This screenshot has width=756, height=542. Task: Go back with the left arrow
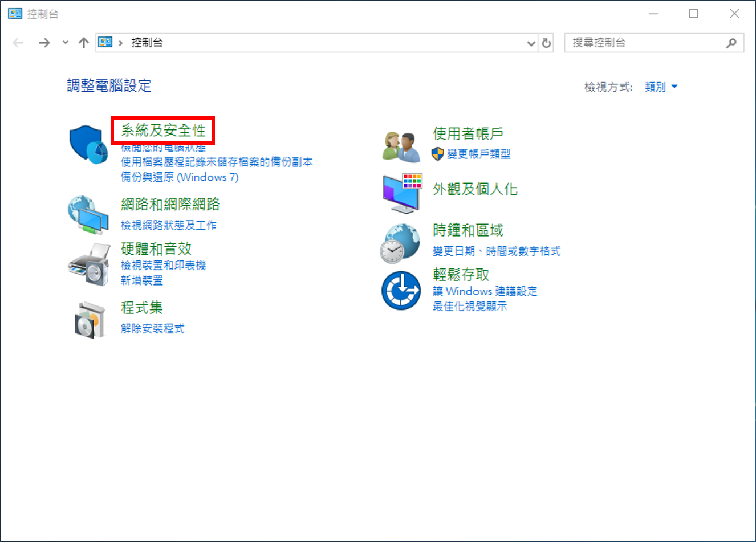click(x=18, y=43)
